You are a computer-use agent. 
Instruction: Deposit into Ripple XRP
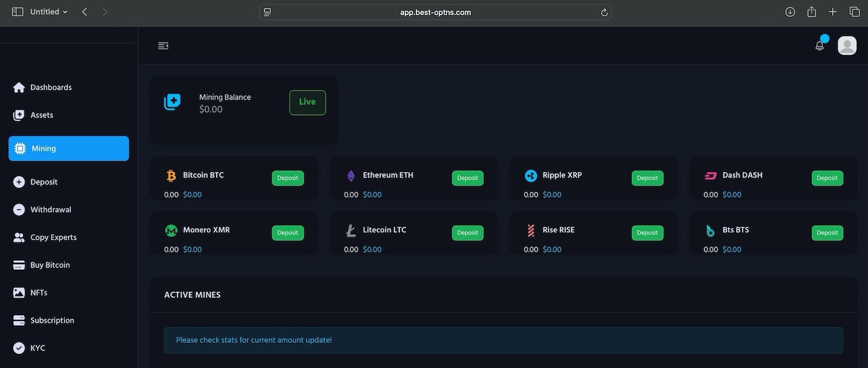pos(647,178)
